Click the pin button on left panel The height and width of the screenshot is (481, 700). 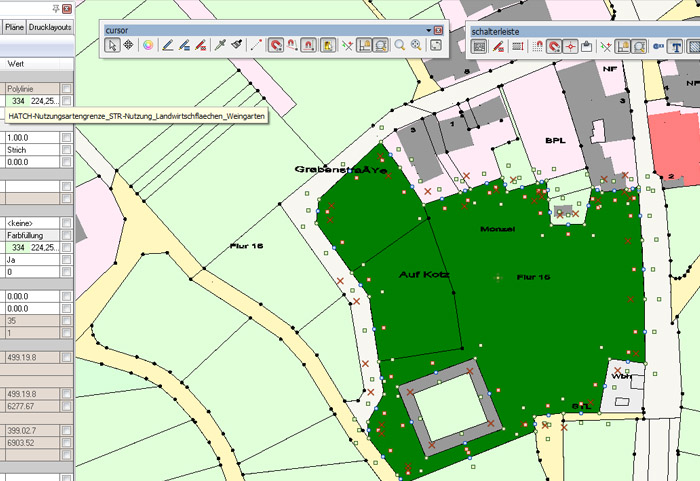pyautogui.click(x=54, y=8)
